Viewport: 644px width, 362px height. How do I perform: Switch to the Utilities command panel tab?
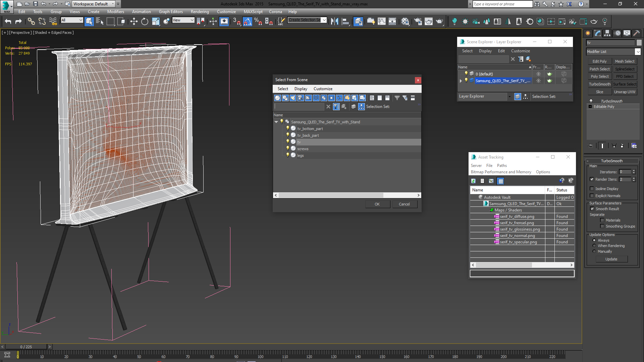pyautogui.click(x=636, y=33)
